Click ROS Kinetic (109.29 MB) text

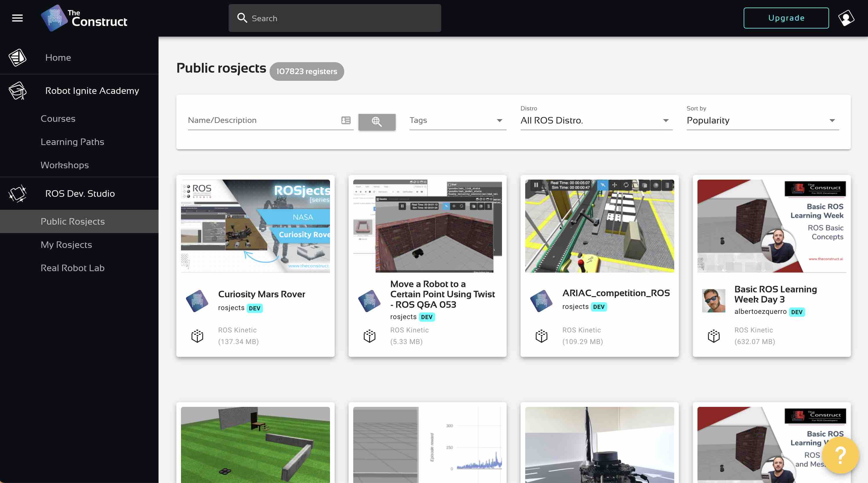pyautogui.click(x=583, y=336)
